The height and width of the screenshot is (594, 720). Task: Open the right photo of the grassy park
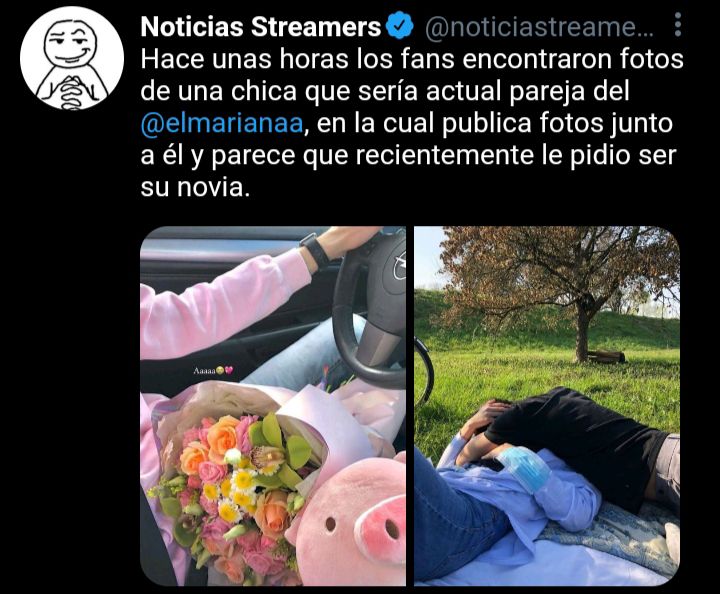coord(547,406)
